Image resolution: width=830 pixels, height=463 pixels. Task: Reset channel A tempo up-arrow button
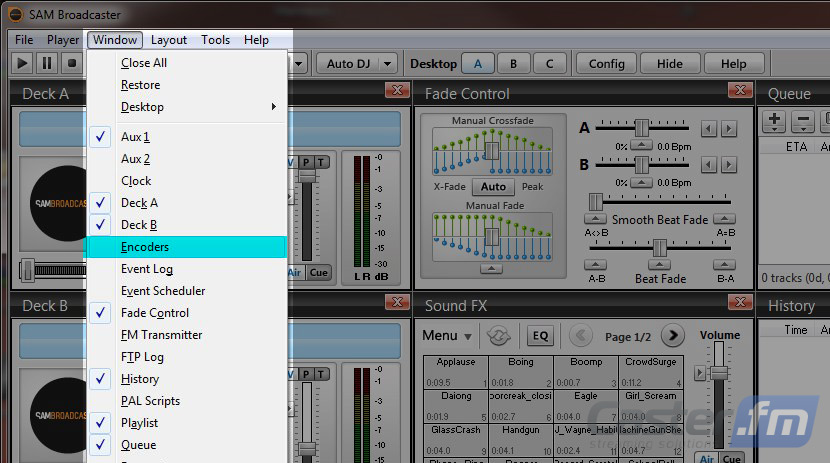(x=642, y=146)
